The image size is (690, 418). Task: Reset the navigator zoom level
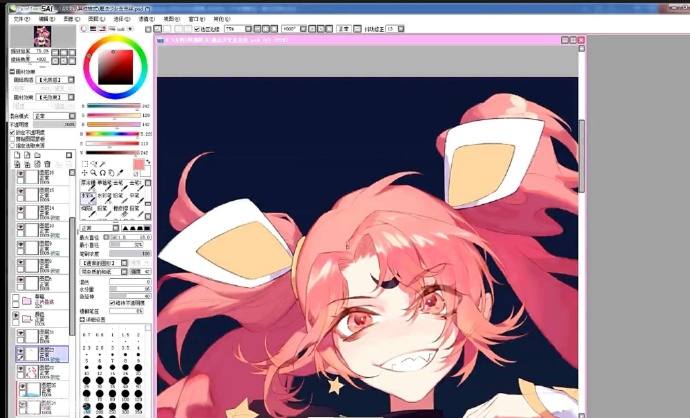72,52
